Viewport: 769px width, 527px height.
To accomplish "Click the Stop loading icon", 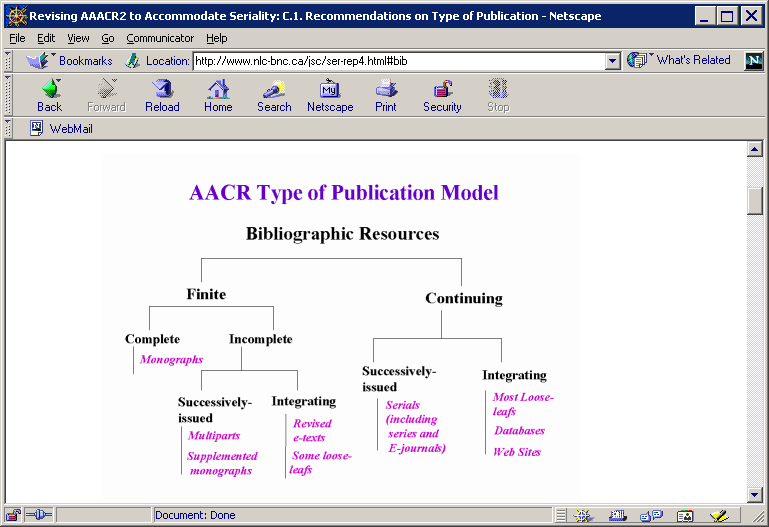I will [x=498, y=96].
